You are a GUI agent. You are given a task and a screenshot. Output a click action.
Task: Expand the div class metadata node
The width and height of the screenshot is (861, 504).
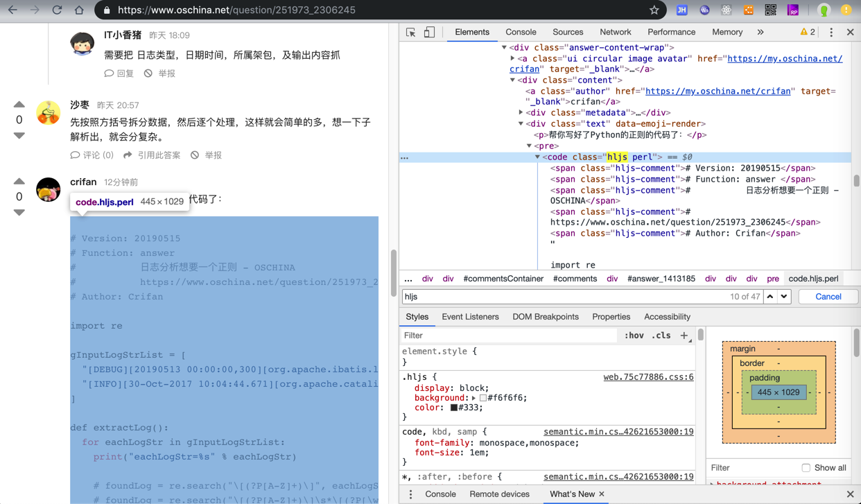[x=521, y=113]
